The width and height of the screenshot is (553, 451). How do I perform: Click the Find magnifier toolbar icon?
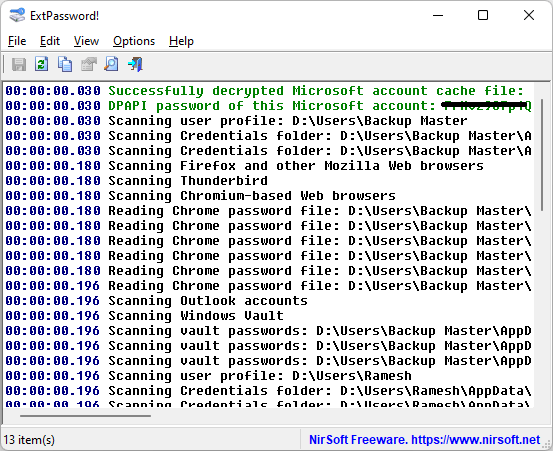[111, 65]
